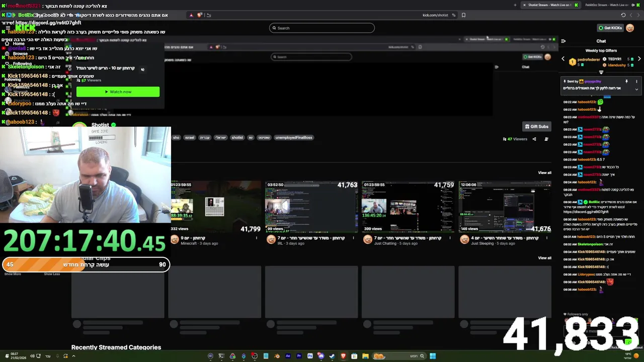Click the Lidorypoo username in chat
Screen dimensions: 644x362
point(586,275)
